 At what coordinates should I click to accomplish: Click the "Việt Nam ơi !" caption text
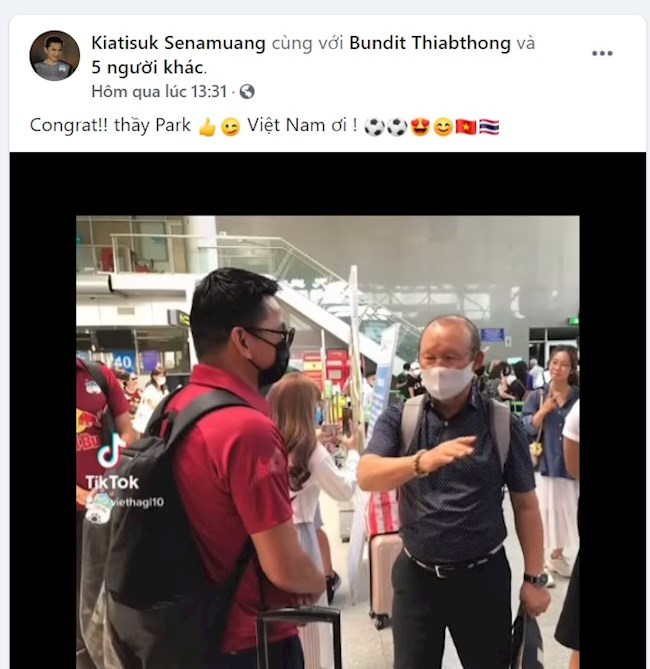pos(302,125)
